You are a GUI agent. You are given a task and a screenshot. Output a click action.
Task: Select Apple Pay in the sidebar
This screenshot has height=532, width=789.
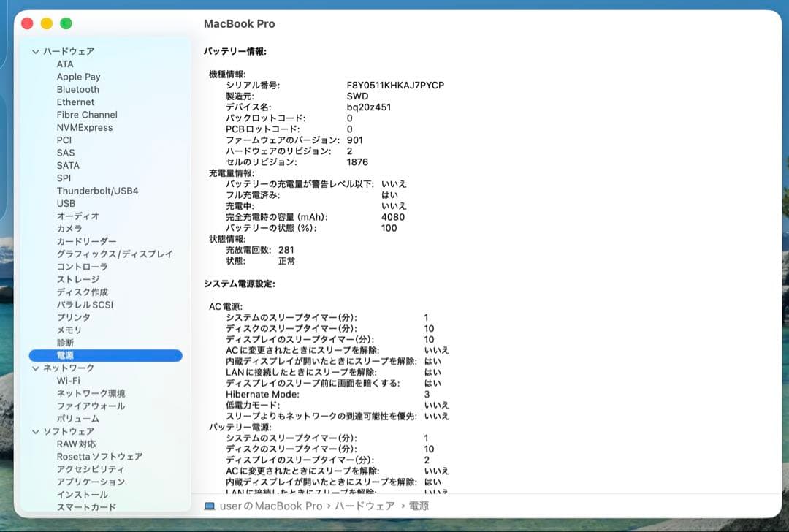pos(78,77)
